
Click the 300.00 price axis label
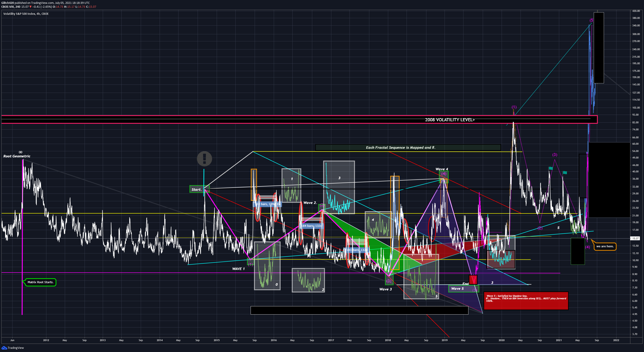(x=636, y=34)
